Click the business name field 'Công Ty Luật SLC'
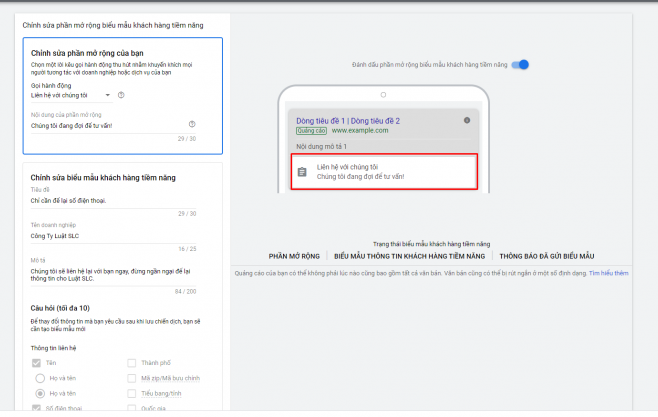Image resolution: width=658 pixels, height=417 pixels. (x=113, y=236)
